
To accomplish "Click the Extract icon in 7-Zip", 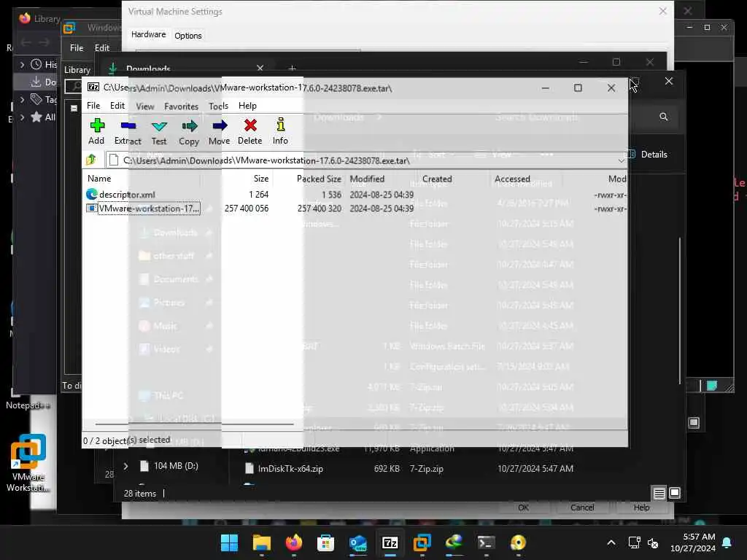I will pyautogui.click(x=128, y=131).
